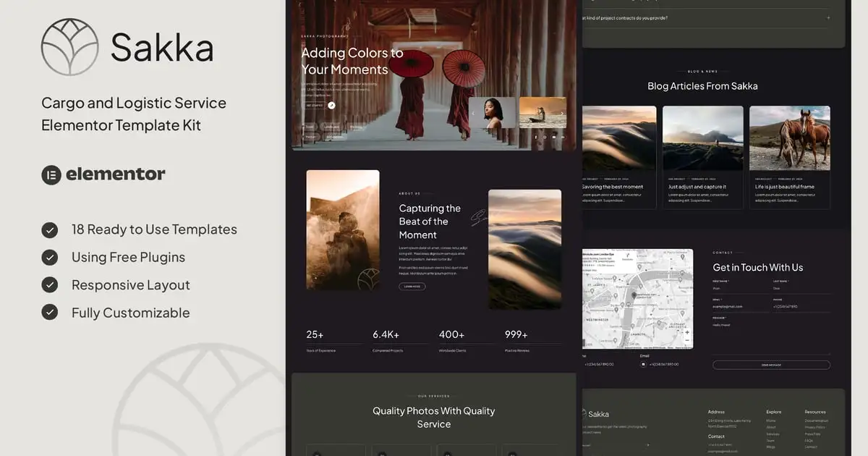Click the Get Started button in the hero

(x=313, y=105)
